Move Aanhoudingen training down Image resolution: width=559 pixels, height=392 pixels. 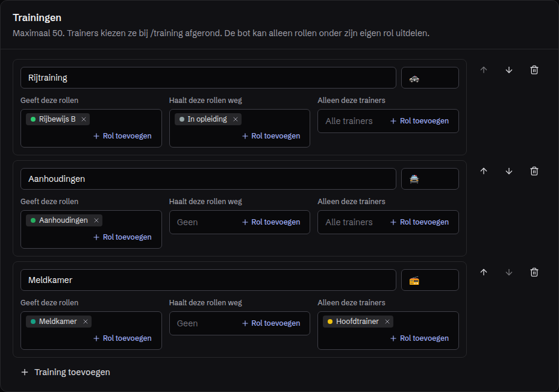point(509,171)
